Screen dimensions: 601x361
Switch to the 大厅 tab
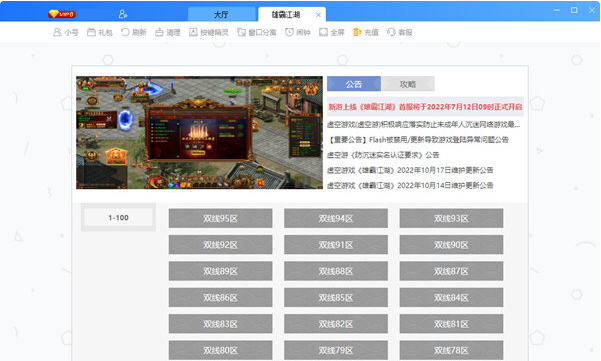221,15
